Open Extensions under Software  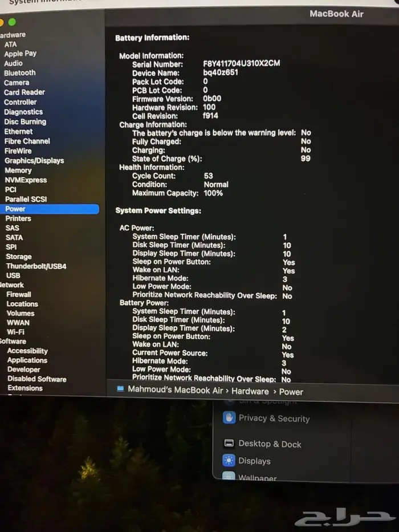point(25,388)
